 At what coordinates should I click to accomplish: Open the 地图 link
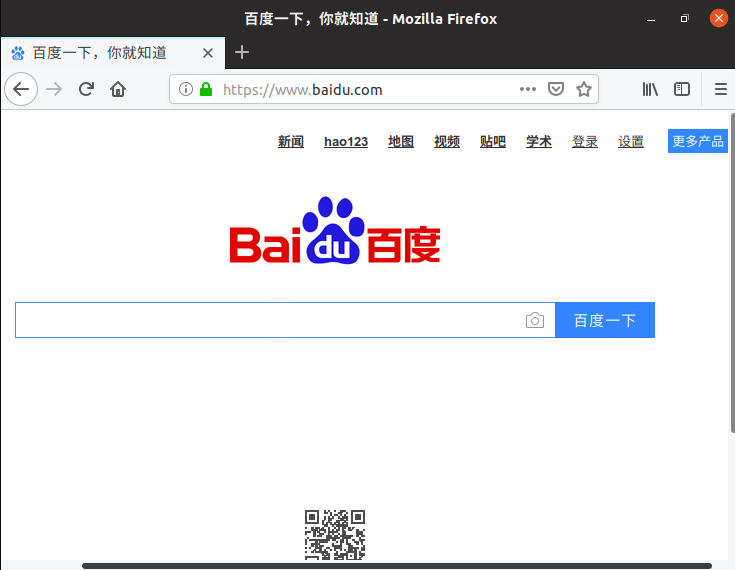(401, 142)
